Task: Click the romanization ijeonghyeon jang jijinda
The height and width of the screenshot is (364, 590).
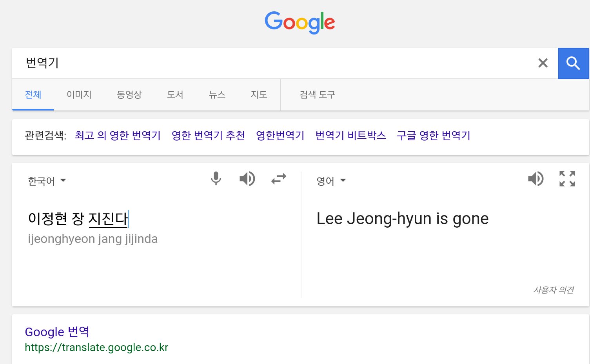Action: point(93,239)
